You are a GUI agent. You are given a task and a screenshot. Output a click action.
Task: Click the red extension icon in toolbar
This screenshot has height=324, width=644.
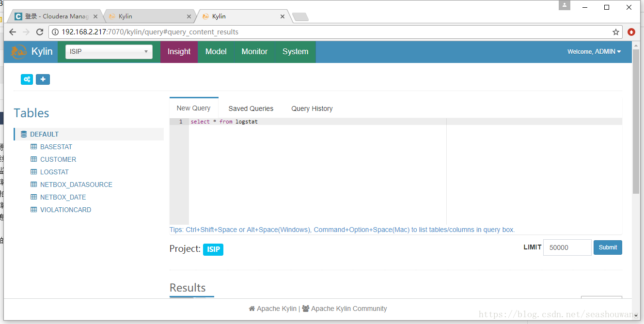coord(631,32)
